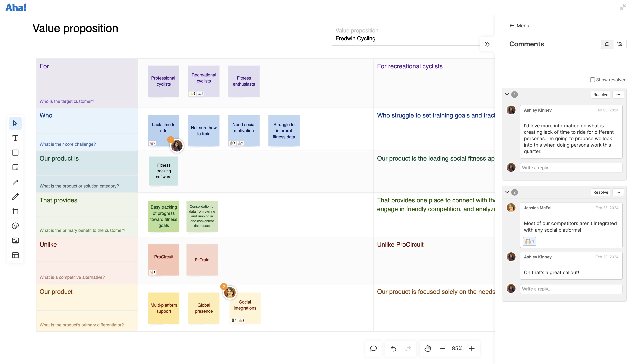Click reply field under Jessica McFall thread
The width and height of the screenshot is (634, 364).
click(571, 289)
